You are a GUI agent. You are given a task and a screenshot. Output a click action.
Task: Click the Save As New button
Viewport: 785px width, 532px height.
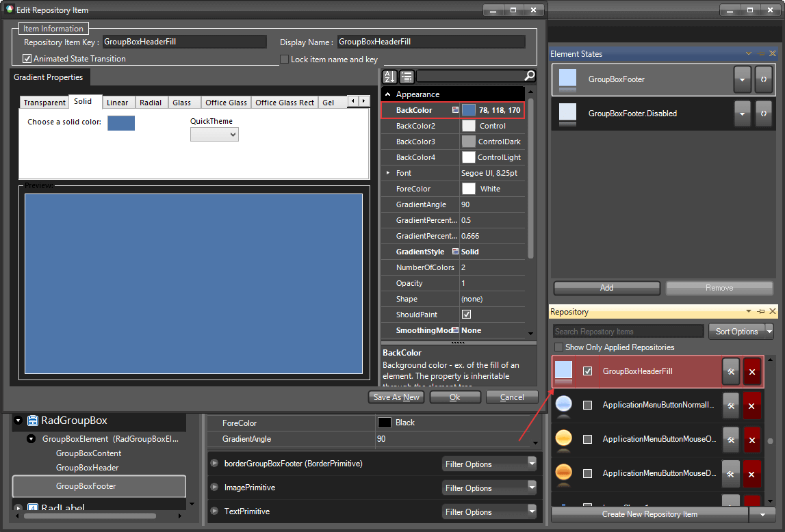point(396,397)
